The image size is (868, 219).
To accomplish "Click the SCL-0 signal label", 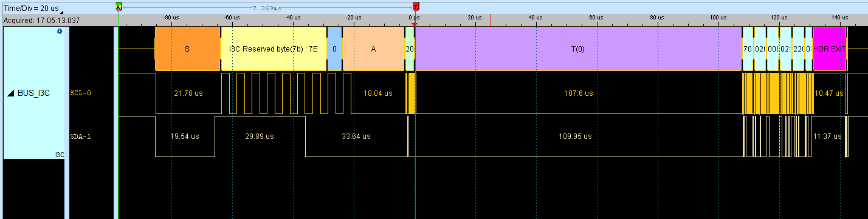I will click(81, 93).
